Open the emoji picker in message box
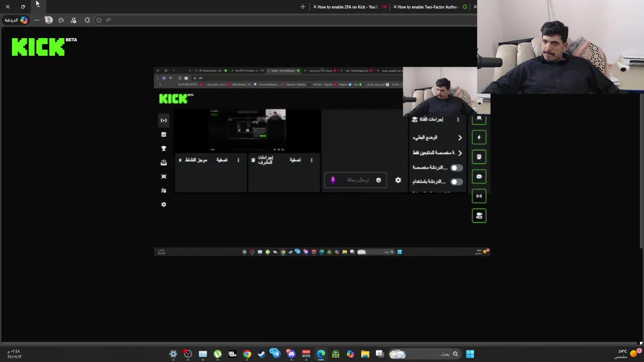The width and height of the screenshot is (644, 362). coord(378,180)
